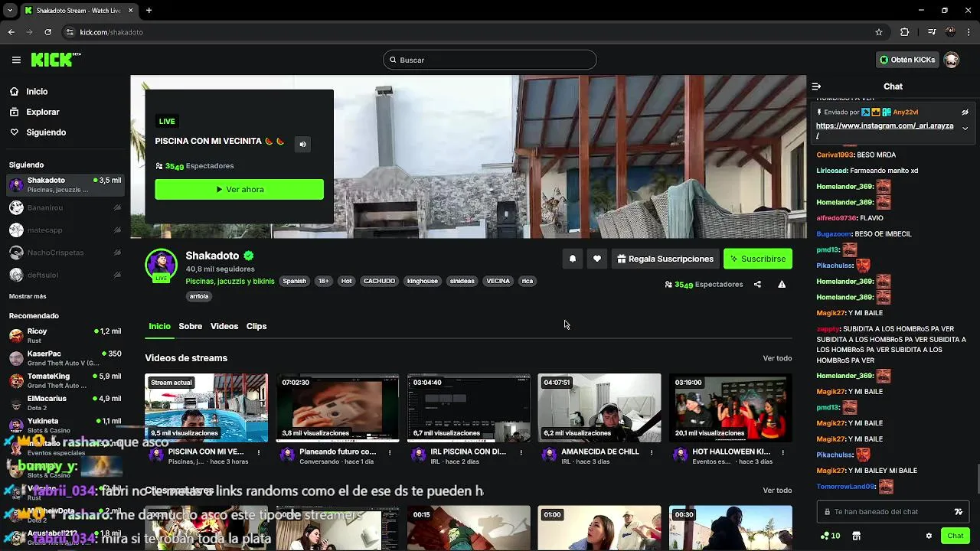Open TomateKing in the recommended list

(65, 380)
